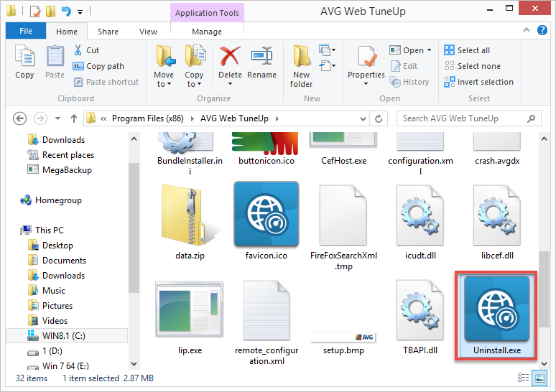Viewport: 556px width, 392px height.
Task: Click Select none
Action: point(473,66)
